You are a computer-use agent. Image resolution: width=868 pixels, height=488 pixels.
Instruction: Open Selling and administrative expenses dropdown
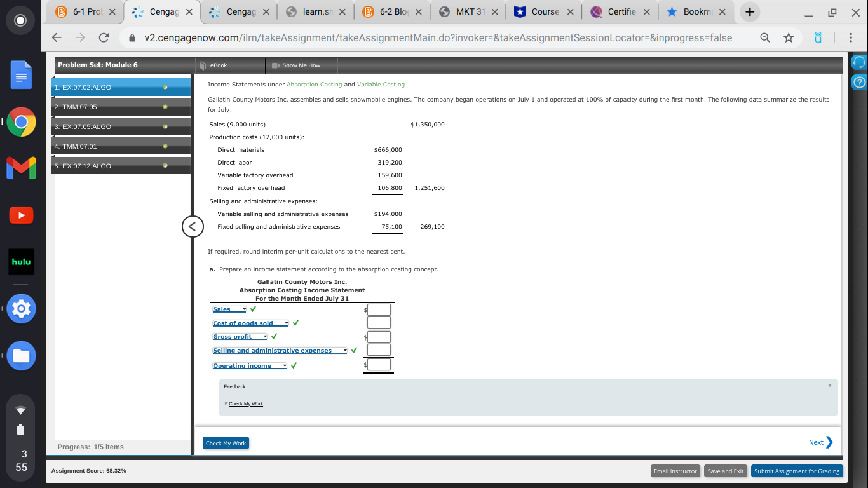coord(280,351)
